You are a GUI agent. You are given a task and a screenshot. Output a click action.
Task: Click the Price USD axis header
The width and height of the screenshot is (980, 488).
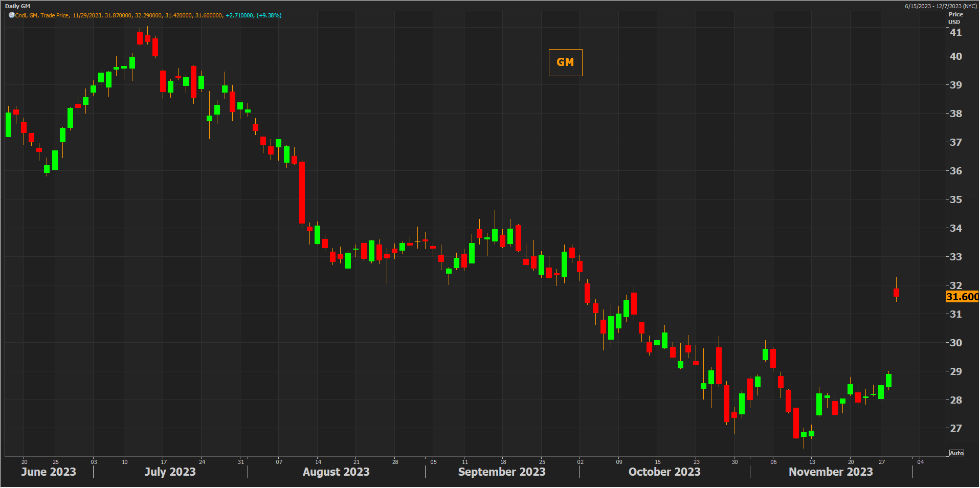tap(955, 18)
